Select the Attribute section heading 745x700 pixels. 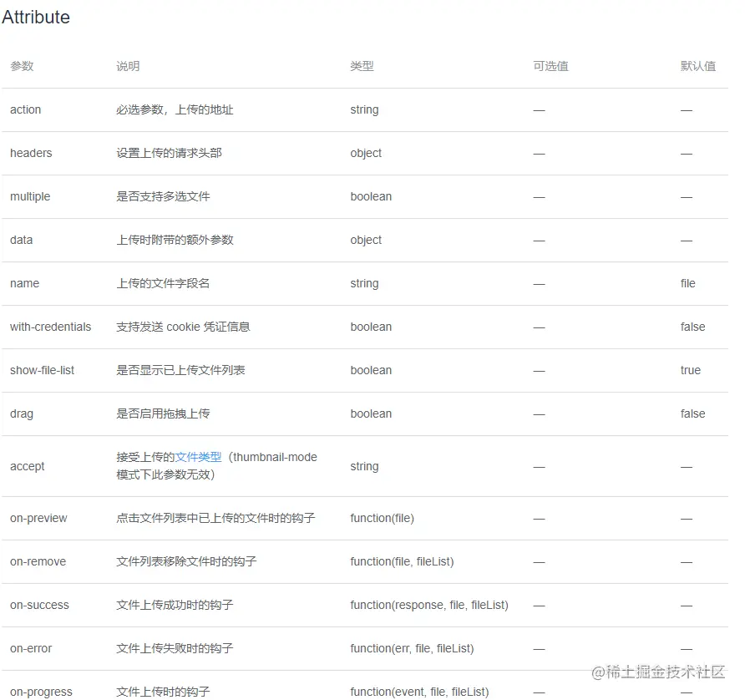coord(36,17)
